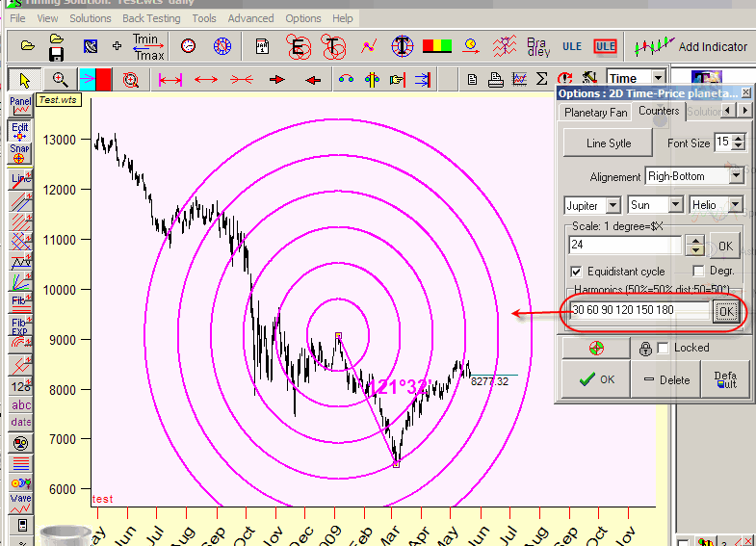Click the red left arrow icon
This screenshot has width=756, height=546.
pyautogui.click(x=313, y=80)
